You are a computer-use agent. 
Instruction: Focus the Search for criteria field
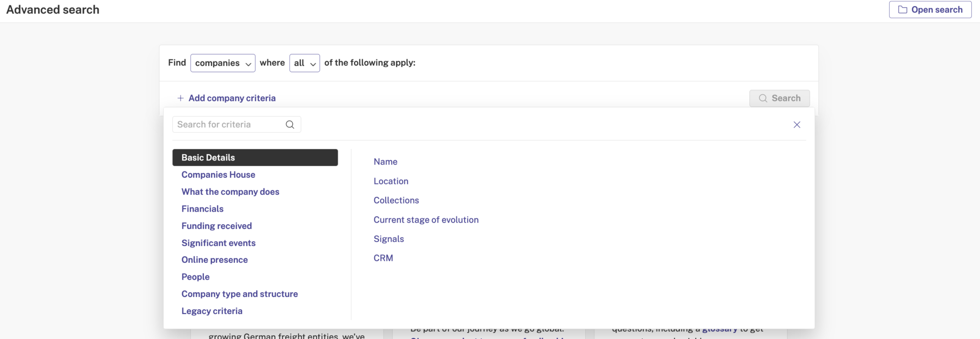click(x=230, y=124)
